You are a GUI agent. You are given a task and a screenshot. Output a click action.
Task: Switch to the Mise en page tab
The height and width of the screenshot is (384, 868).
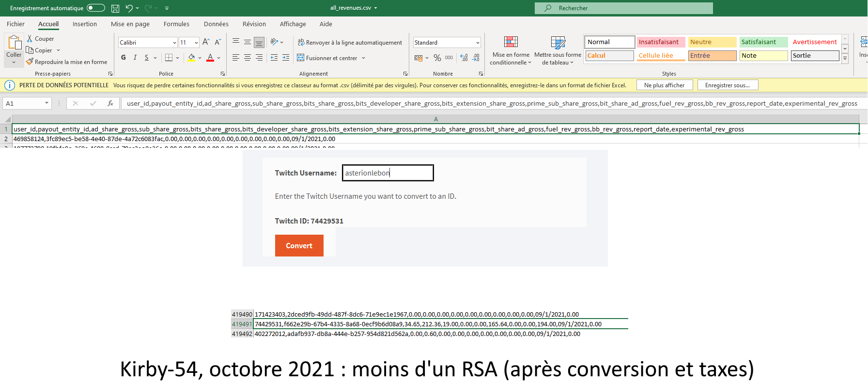[130, 24]
